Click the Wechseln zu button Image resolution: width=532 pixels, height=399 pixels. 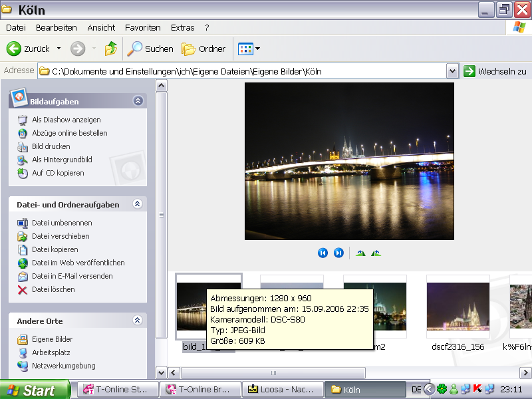pyautogui.click(x=495, y=71)
